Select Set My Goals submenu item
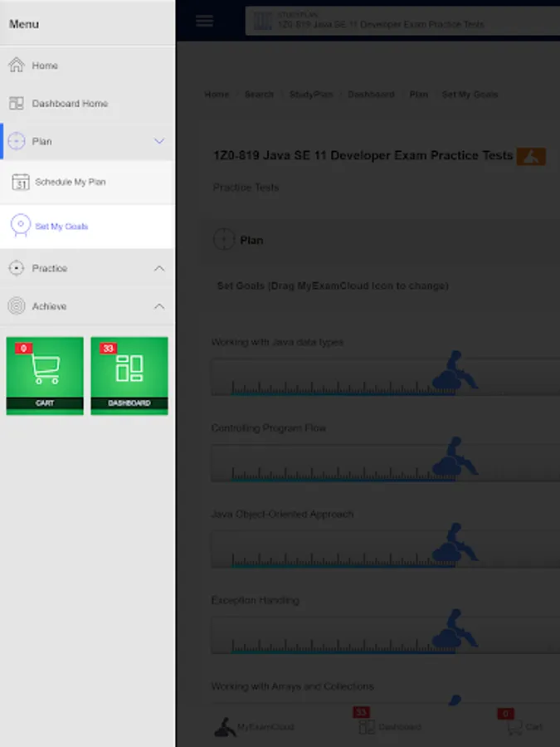 point(87,227)
